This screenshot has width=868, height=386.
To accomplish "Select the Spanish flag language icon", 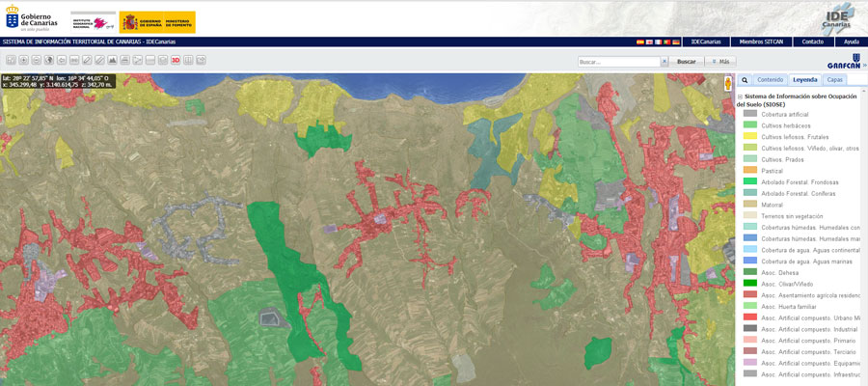I will pyautogui.click(x=640, y=42).
